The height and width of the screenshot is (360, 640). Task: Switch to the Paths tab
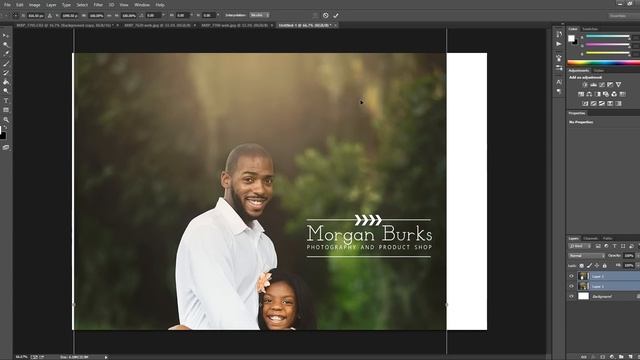[x=607, y=238]
